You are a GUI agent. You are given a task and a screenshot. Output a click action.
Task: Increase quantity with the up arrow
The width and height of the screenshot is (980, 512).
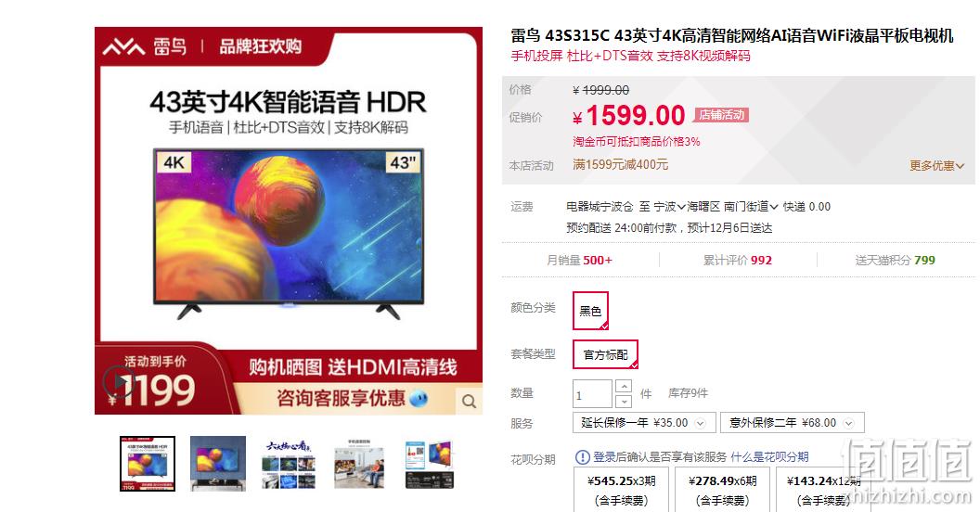click(623, 387)
